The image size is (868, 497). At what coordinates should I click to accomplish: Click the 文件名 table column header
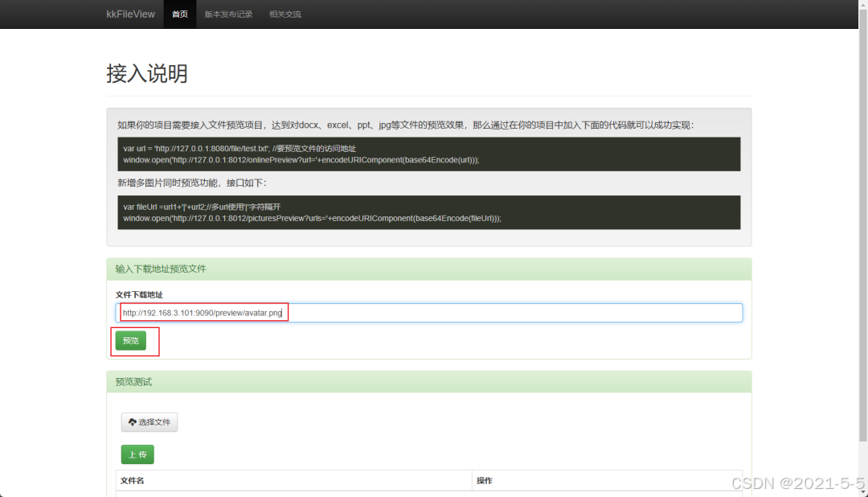[133, 480]
